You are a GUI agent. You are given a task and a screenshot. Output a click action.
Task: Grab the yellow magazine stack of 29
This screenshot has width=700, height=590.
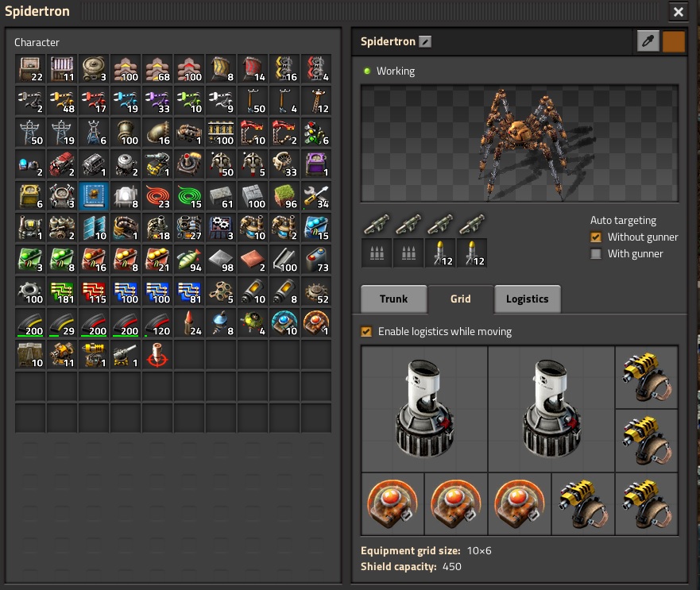pos(62,323)
